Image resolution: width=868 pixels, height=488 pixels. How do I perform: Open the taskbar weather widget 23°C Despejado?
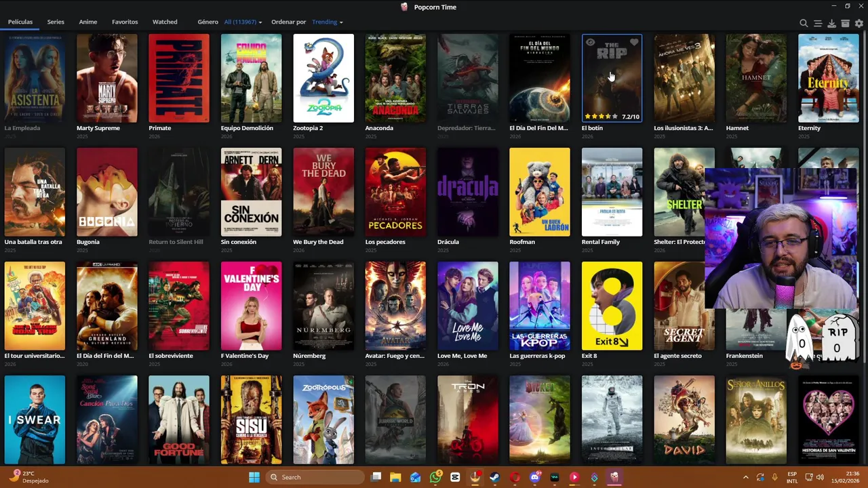click(x=31, y=477)
